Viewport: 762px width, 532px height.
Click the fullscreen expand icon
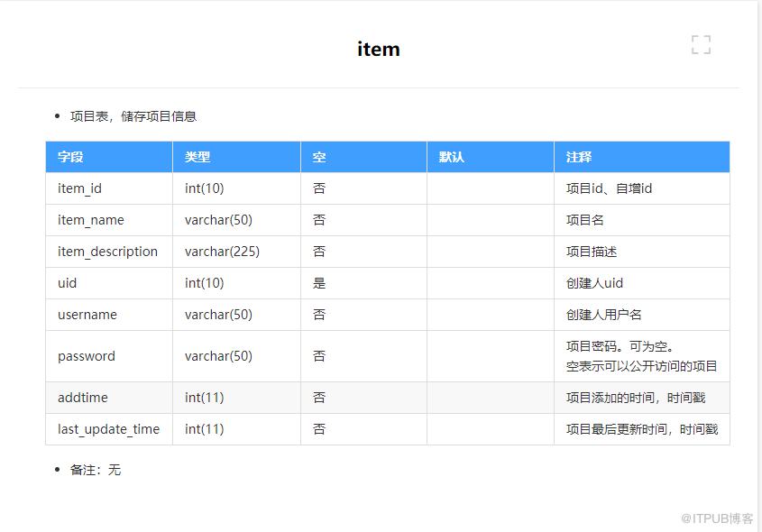pyautogui.click(x=701, y=45)
